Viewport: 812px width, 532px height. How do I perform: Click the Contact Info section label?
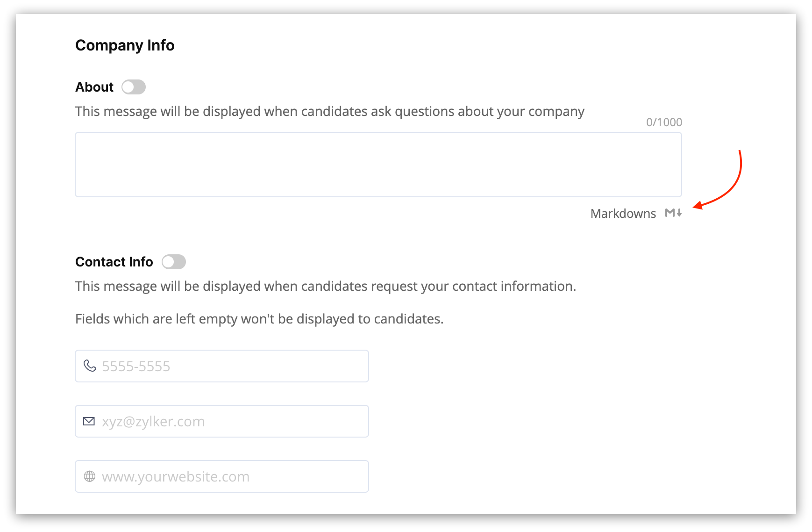pos(114,262)
